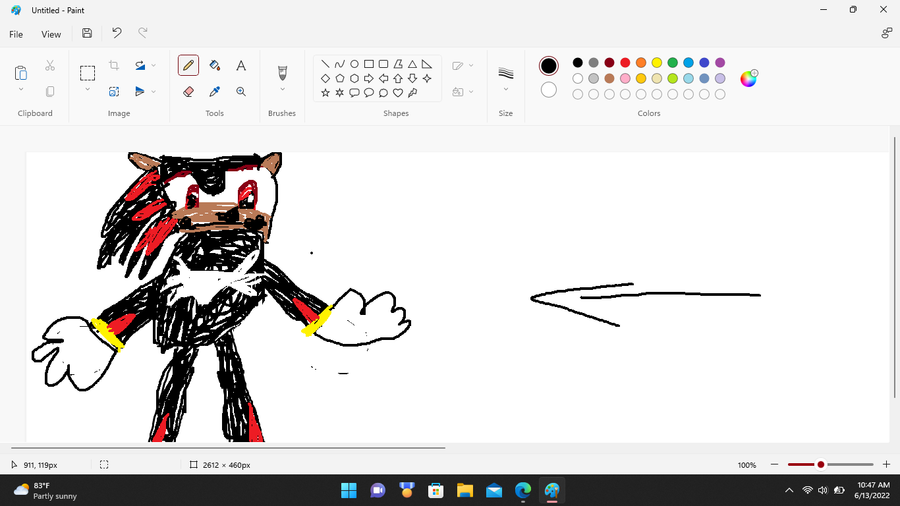Screen dimensions: 900x506
Task: Expand the Flip options dropdown
Action: [154, 92]
